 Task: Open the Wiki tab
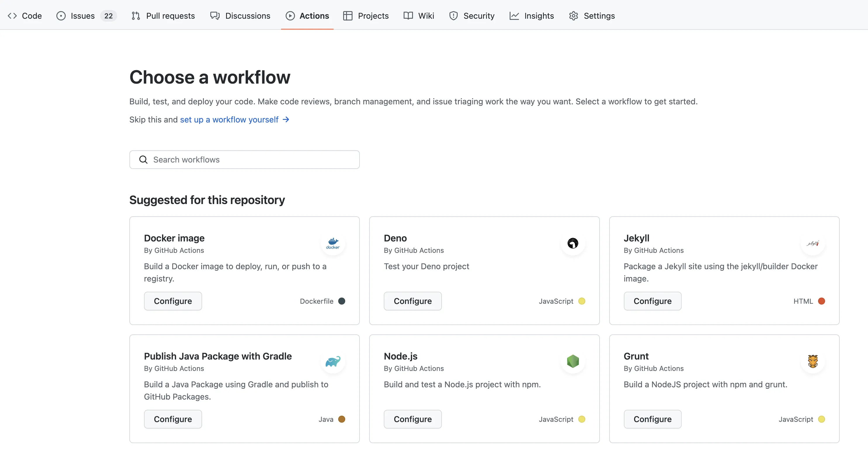[419, 16]
